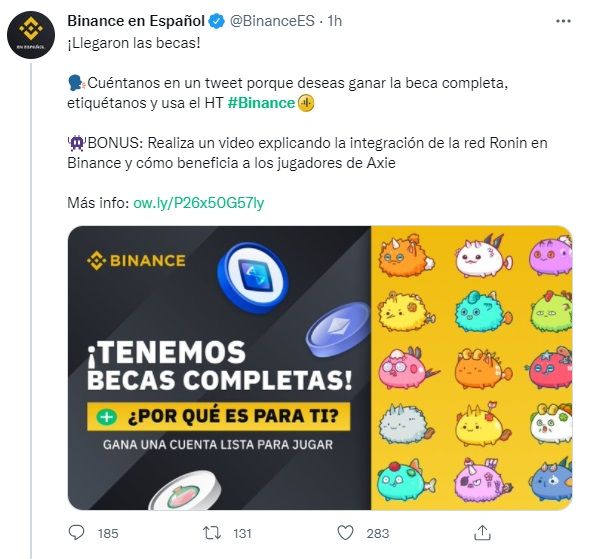Like the tweet with the heart icon
The image size is (589, 559).
point(345,532)
